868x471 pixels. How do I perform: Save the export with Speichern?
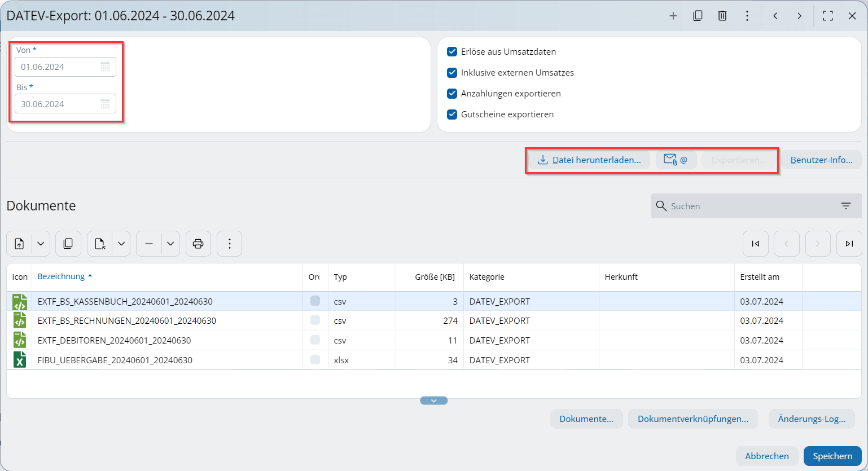point(832,456)
